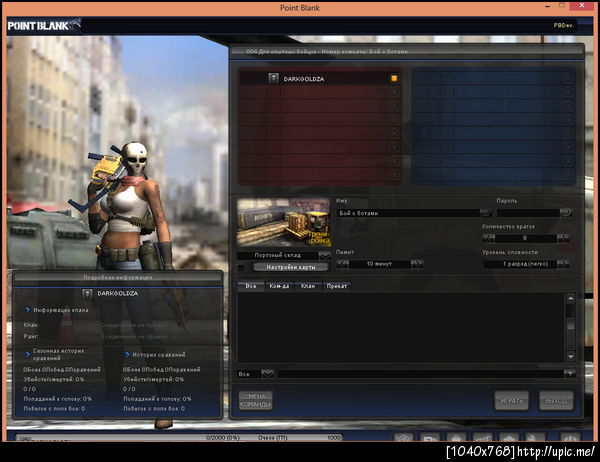This screenshot has width=600, height=462.
Task: Expand История сражений section
Action: pos(127,355)
